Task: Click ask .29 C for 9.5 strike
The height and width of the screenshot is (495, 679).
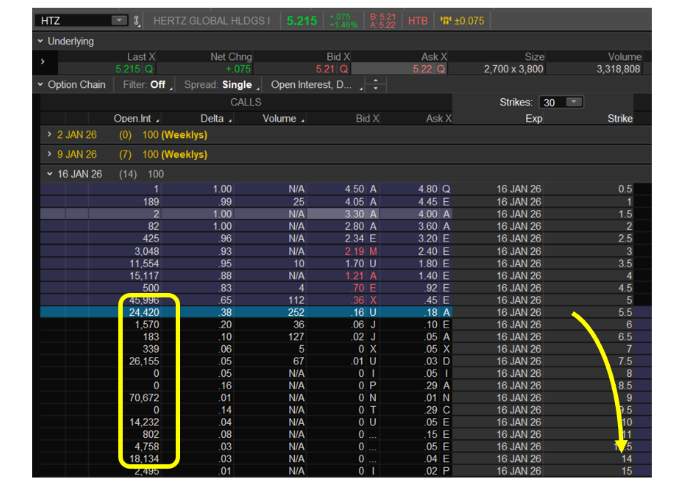Action: click(x=437, y=410)
